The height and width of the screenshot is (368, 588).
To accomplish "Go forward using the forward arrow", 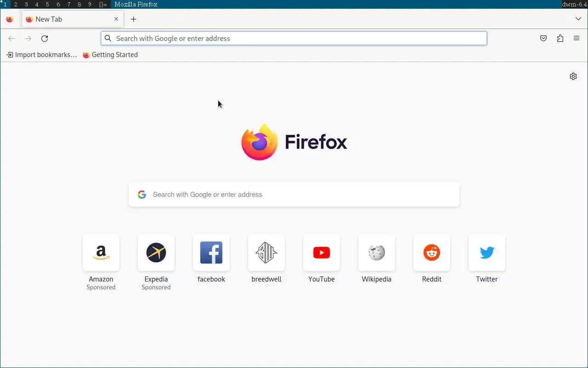I will pos(28,39).
